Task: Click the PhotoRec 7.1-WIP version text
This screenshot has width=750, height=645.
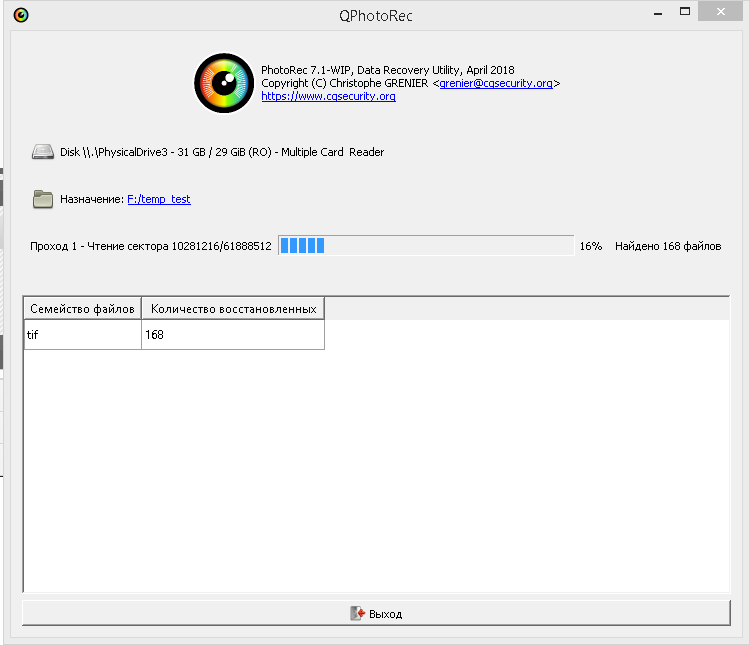Action: click(x=387, y=70)
